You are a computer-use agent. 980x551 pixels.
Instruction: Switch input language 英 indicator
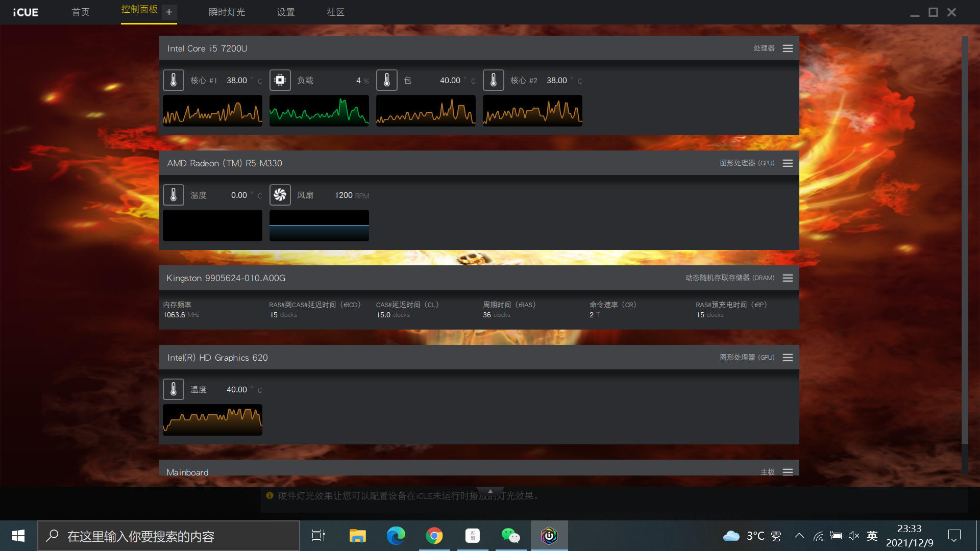(872, 536)
